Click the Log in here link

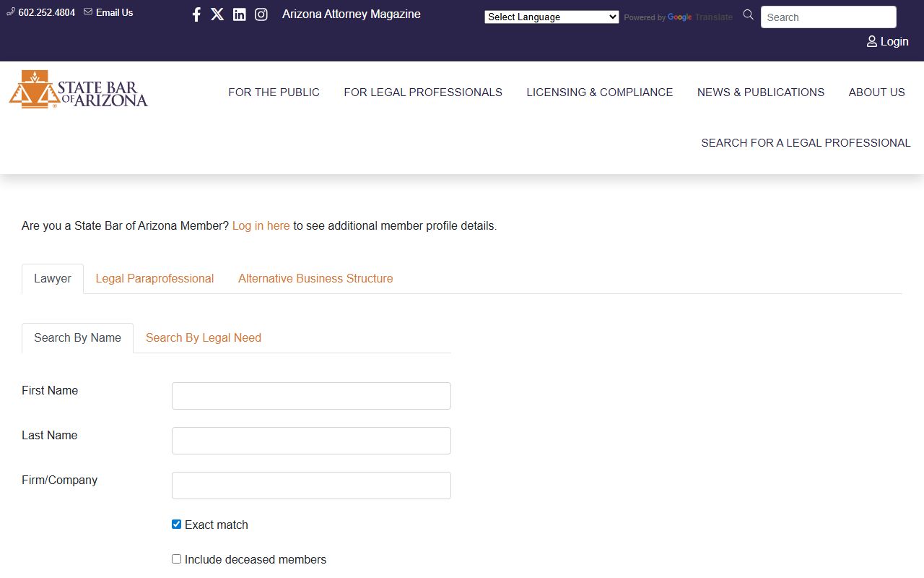click(x=261, y=226)
